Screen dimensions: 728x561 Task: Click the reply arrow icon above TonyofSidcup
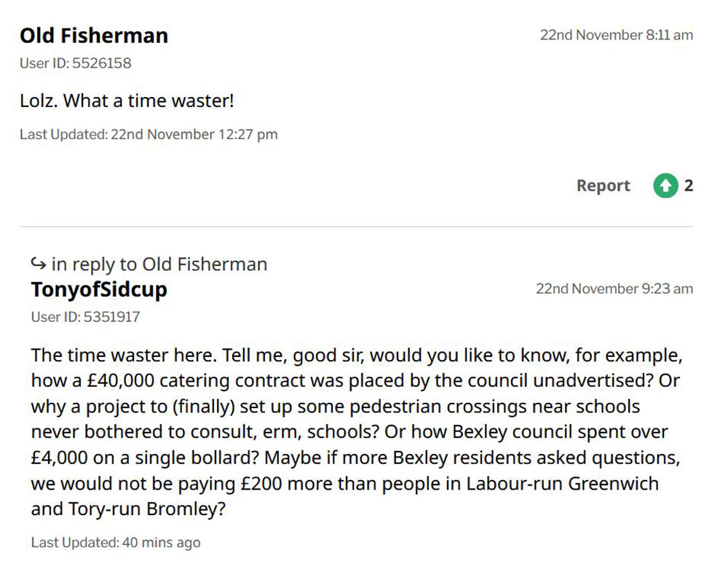pyautogui.click(x=38, y=264)
